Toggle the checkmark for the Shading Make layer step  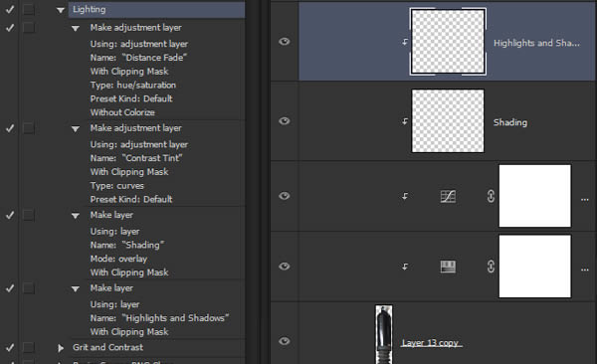(10, 215)
